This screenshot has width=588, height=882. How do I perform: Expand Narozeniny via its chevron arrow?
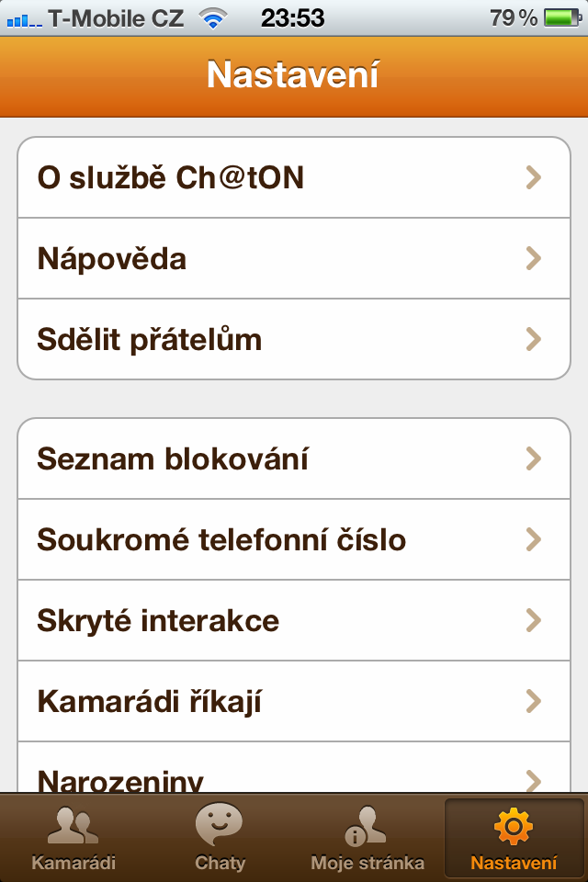(x=534, y=779)
